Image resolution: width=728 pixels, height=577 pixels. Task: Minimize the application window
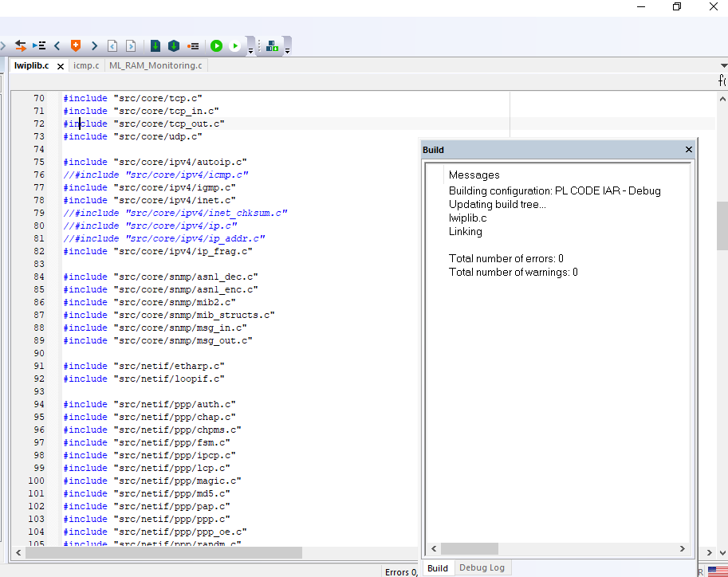[x=641, y=6]
